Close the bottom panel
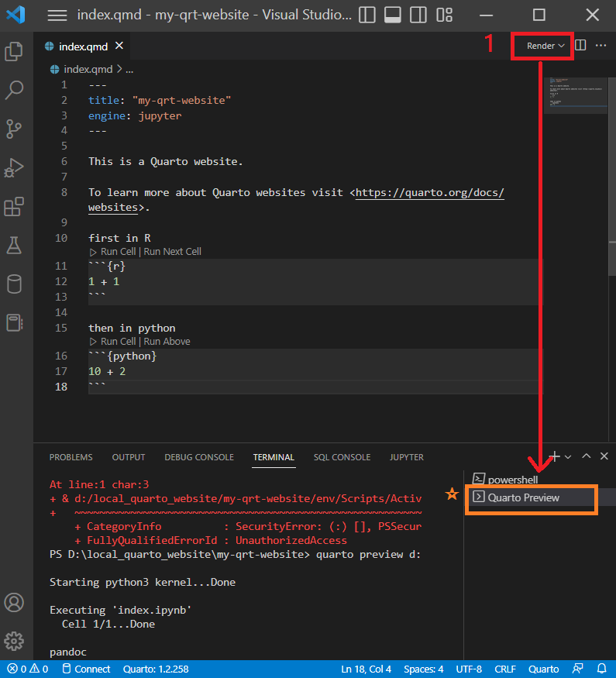The width and height of the screenshot is (616, 678). [x=604, y=456]
